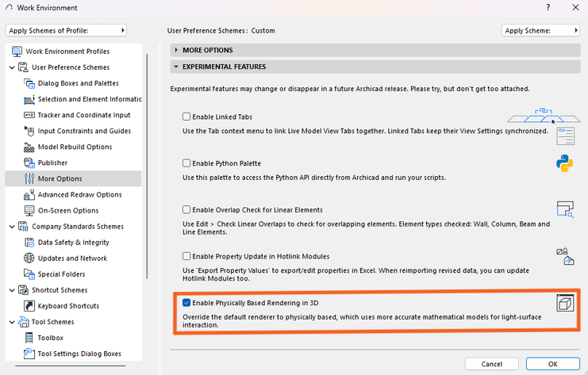The width and height of the screenshot is (588, 375).
Task: Collapse the Shortcut Schemes tree node
Action: 12,290
